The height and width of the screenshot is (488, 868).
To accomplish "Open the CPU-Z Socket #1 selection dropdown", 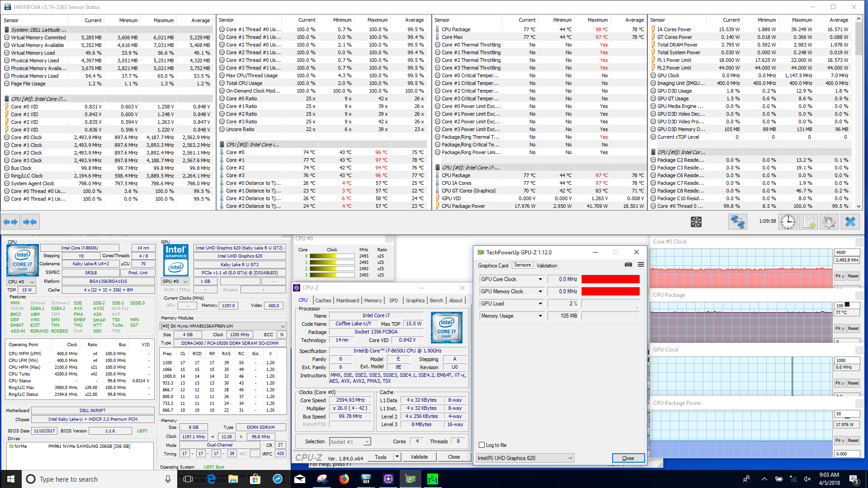I will [350, 441].
